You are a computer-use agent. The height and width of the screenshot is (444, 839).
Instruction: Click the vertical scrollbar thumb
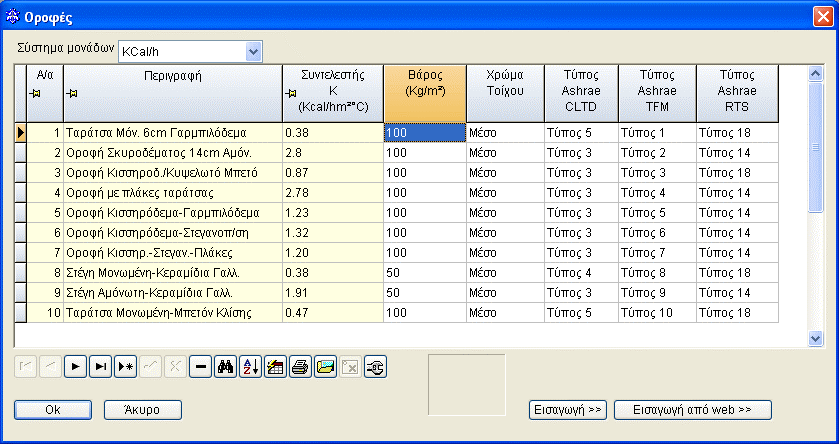coord(815,147)
